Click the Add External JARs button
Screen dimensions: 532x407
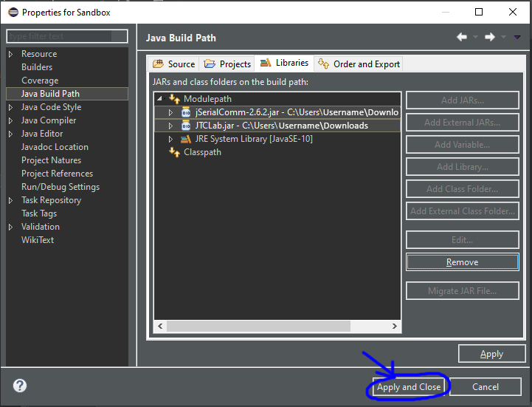click(x=463, y=123)
